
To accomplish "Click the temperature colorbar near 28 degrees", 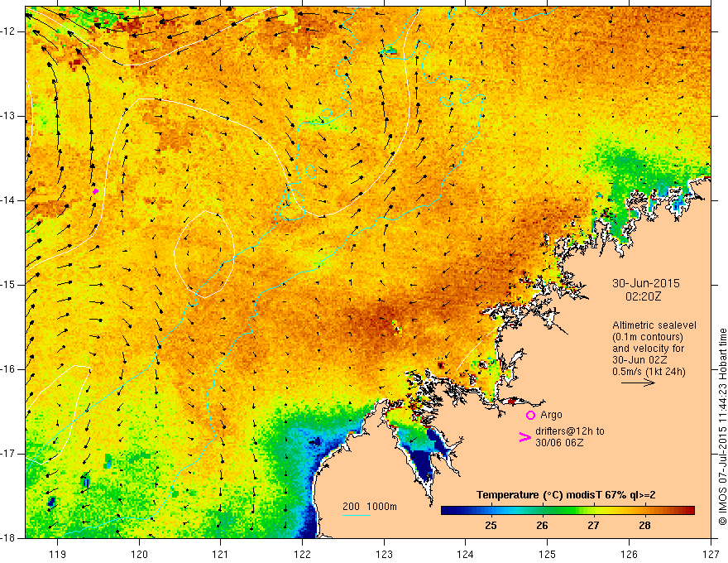I will click(644, 511).
